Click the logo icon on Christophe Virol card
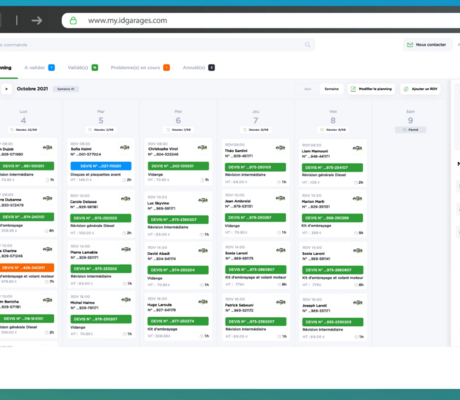The width and height of the screenshot is (460, 400). (x=203, y=147)
